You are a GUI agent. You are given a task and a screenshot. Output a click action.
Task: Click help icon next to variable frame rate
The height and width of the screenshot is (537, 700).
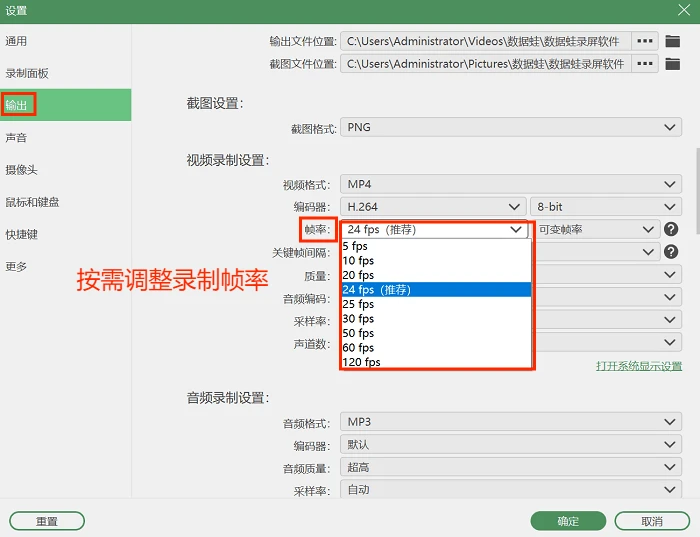point(671,229)
